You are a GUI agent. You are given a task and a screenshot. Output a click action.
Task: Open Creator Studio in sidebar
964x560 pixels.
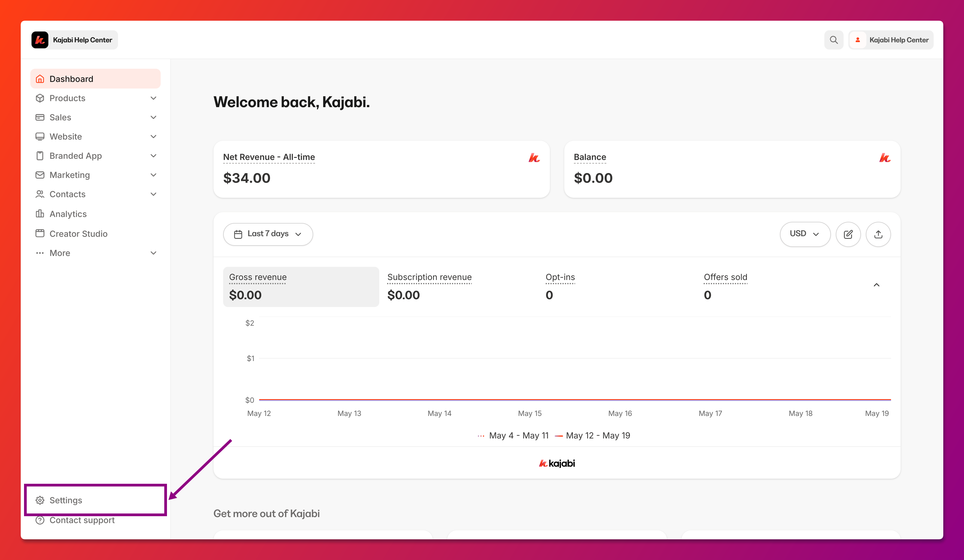[x=95, y=233]
